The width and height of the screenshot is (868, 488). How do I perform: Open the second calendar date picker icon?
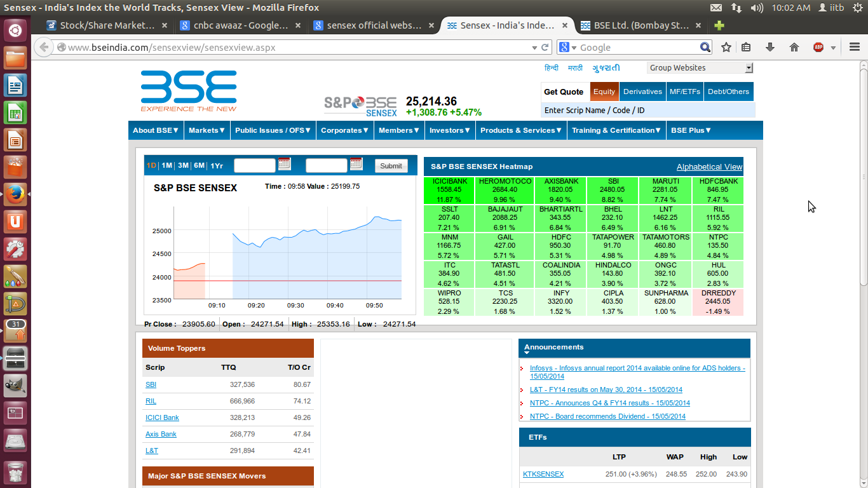356,164
